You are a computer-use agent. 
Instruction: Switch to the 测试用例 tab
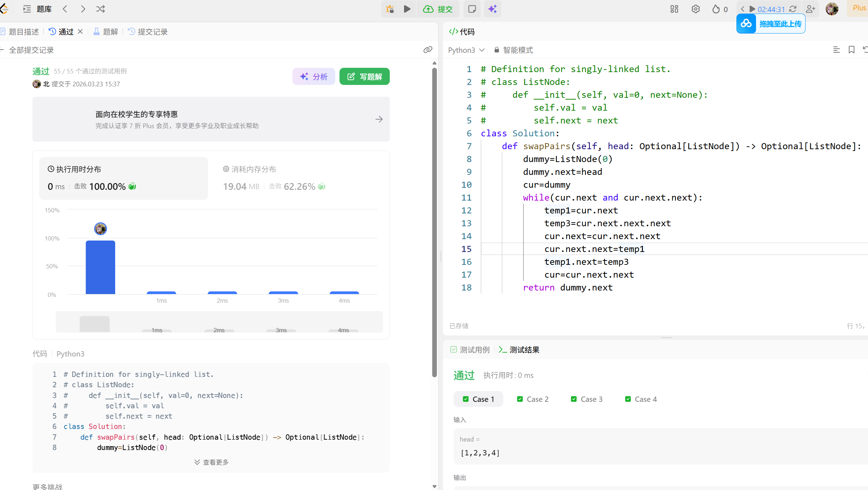tap(470, 350)
